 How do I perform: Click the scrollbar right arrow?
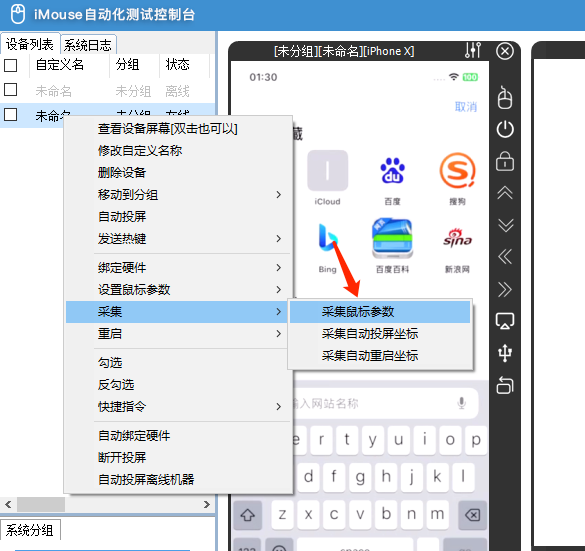click(207, 505)
